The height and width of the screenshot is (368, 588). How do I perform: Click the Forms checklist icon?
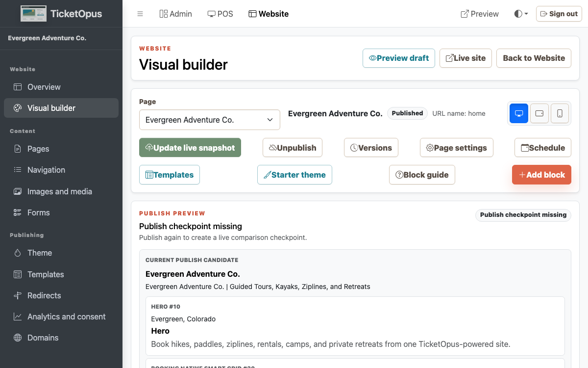coord(18,212)
